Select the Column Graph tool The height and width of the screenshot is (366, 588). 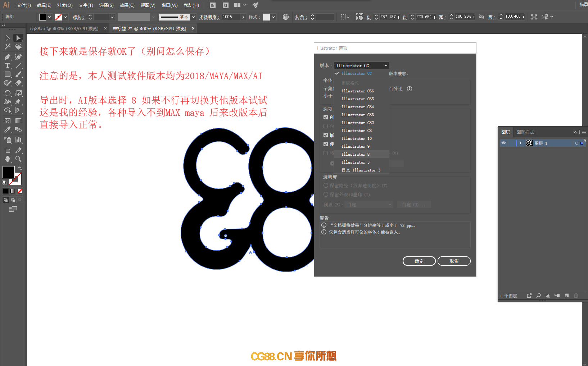pos(18,140)
